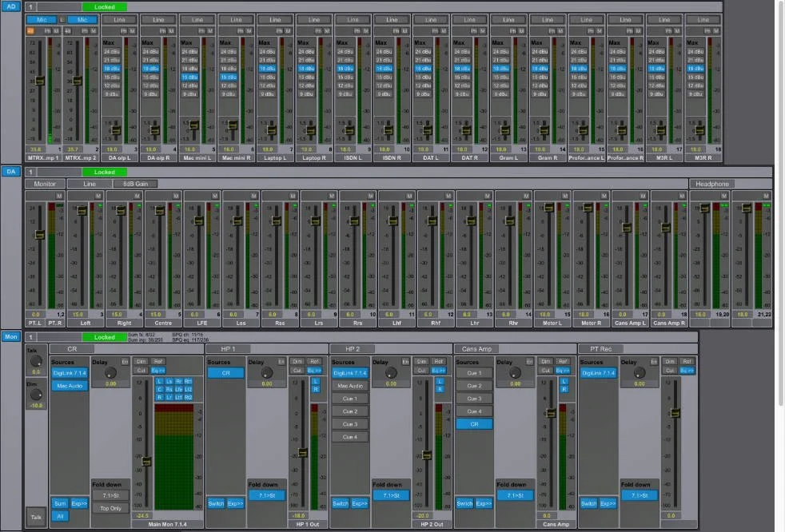785x532 pixels.
Task: Select the DA section tab
Action: click(11, 172)
